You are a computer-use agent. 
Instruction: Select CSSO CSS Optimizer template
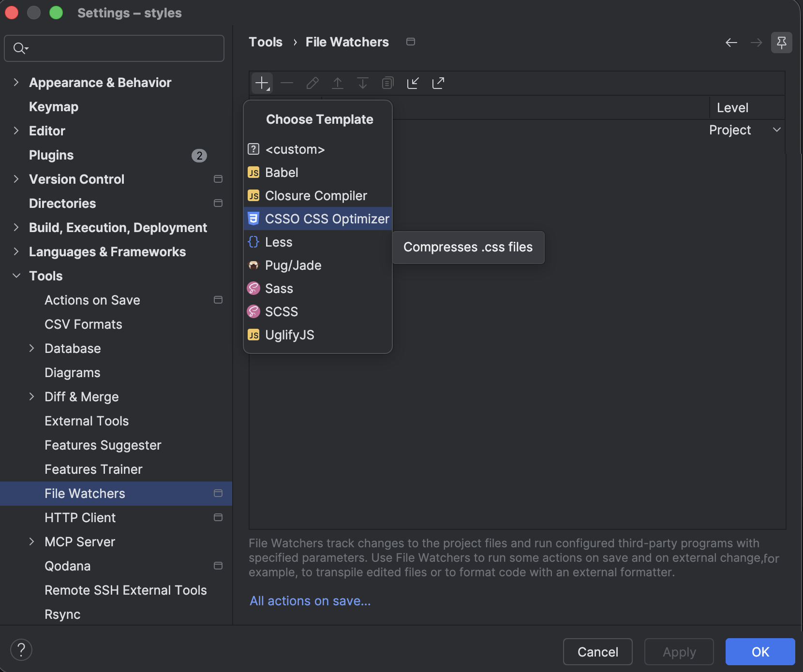tap(318, 219)
